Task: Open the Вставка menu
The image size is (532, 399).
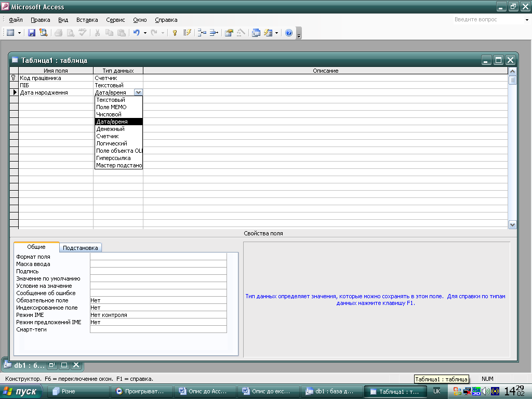Action: click(87, 20)
